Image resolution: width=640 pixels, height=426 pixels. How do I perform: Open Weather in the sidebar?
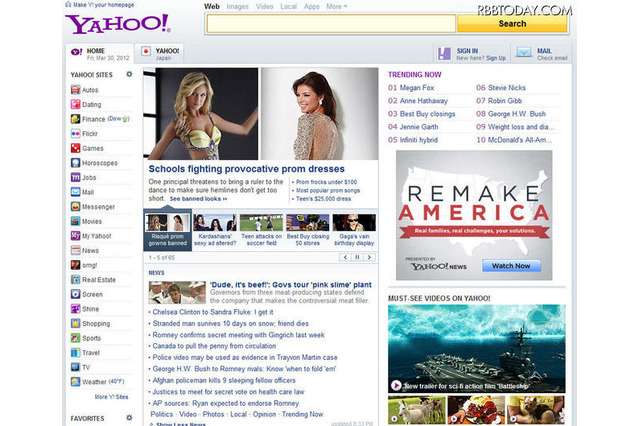(93, 382)
